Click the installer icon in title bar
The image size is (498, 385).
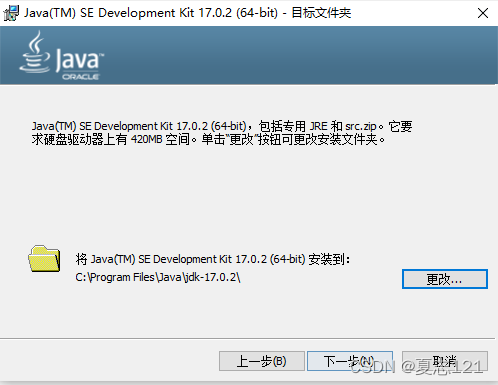[x=11, y=13]
